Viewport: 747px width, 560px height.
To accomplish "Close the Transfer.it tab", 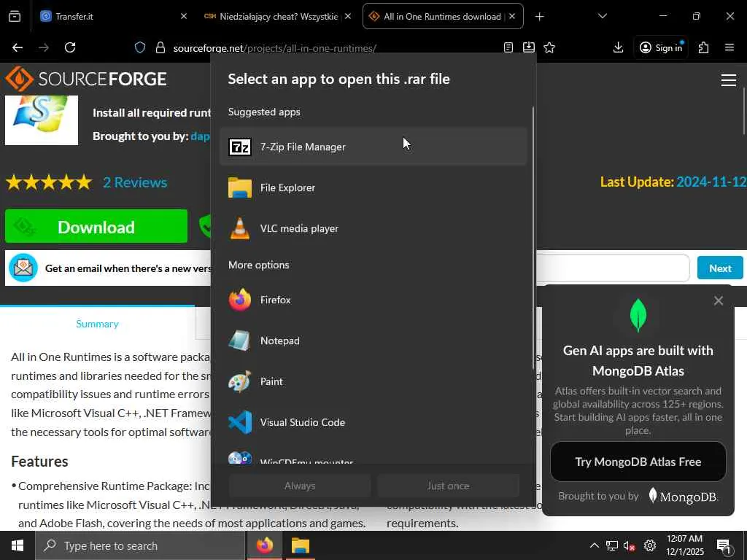I will tap(184, 16).
